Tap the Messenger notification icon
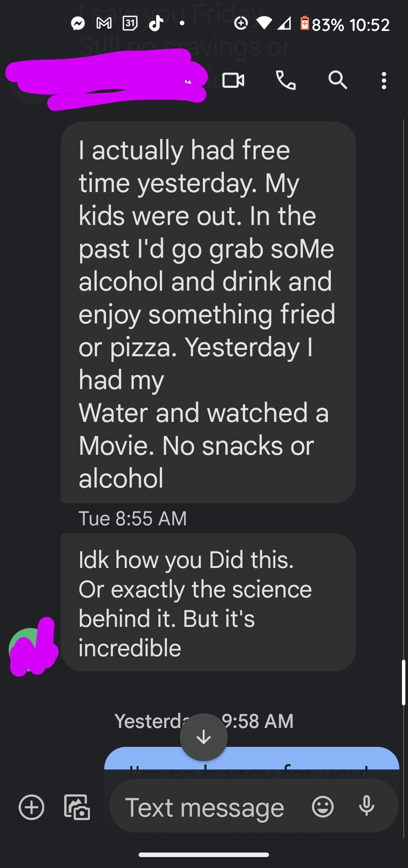The height and width of the screenshot is (868, 408). [78, 24]
